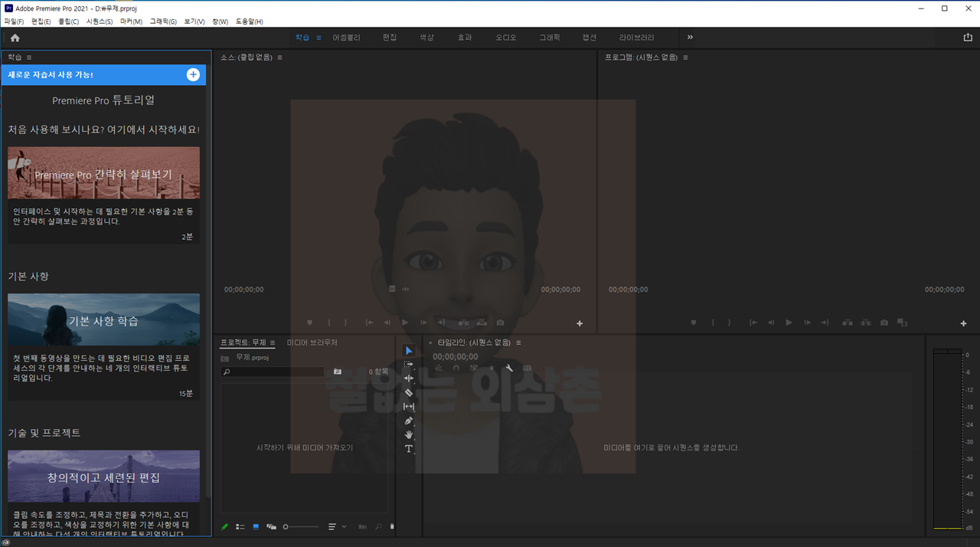Open the 편집(E) menu
Screen dimensions: 980x547
tap(41, 21)
